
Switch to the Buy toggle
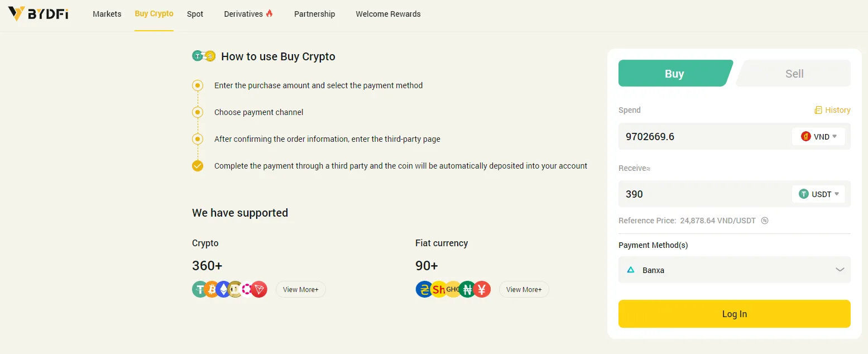coord(675,73)
